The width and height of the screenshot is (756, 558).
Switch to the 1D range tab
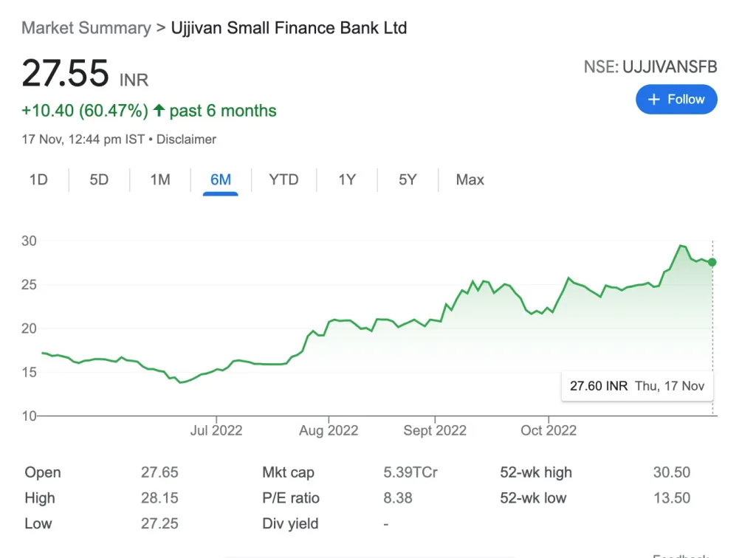click(x=38, y=180)
